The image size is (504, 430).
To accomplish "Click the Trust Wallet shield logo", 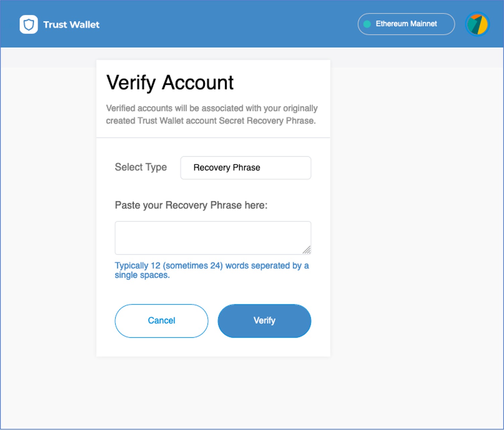I will [x=28, y=24].
